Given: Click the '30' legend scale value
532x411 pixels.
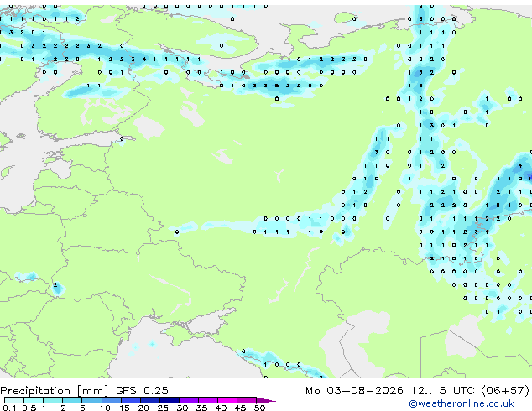Looking at the screenshot, I should click(x=182, y=408).
